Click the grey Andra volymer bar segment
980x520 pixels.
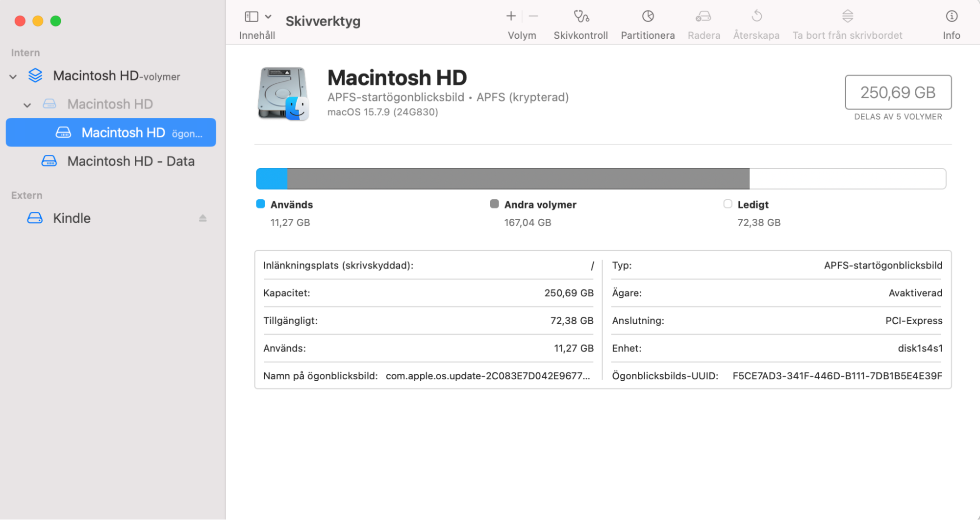518,179
